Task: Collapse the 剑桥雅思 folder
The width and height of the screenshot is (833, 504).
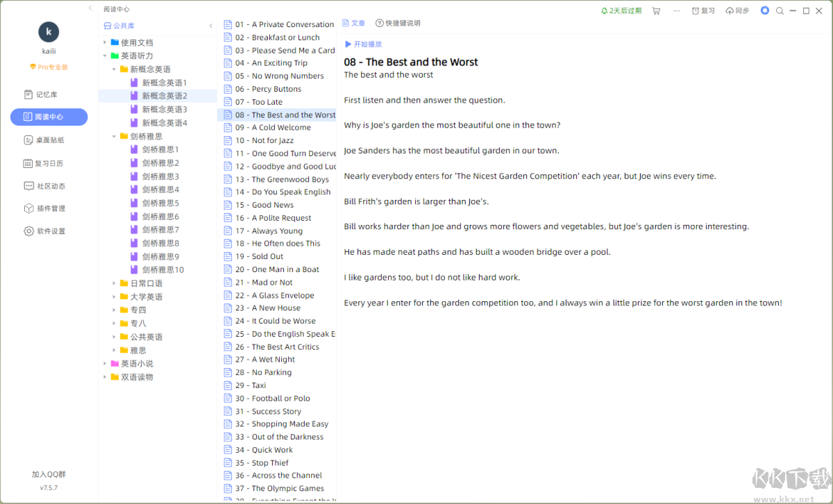Action: click(x=115, y=137)
